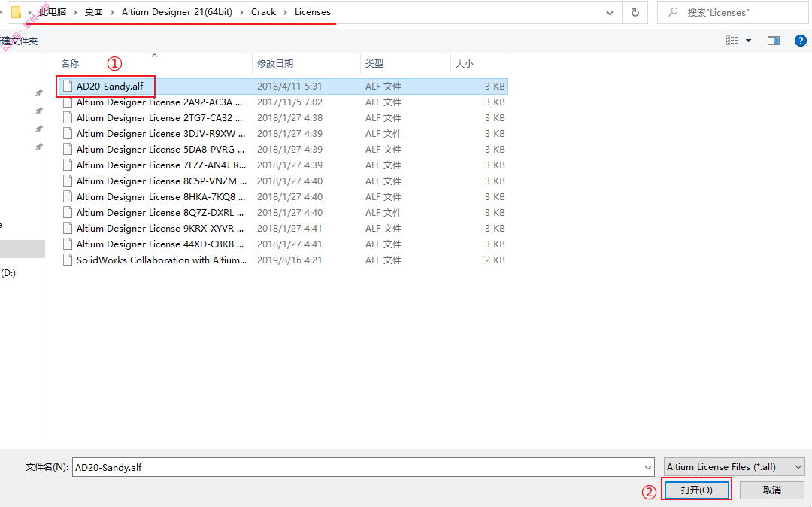Navigate to 桌面 in the breadcrumb
Image resolution: width=812 pixels, height=507 pixels.
[x=94, y=12]
